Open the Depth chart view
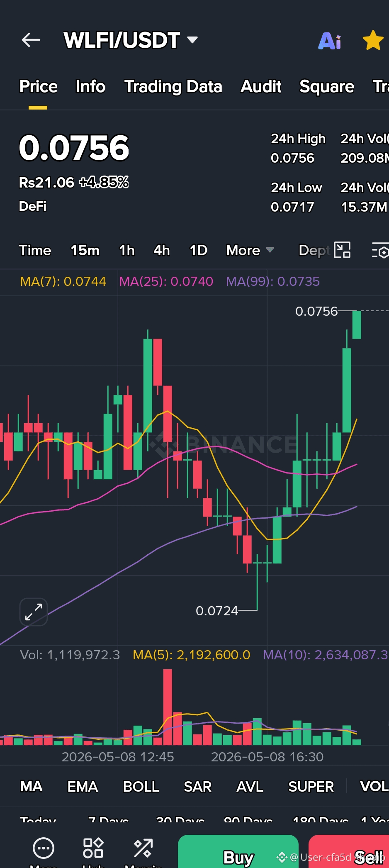389x868 pixels. point(314,250)
